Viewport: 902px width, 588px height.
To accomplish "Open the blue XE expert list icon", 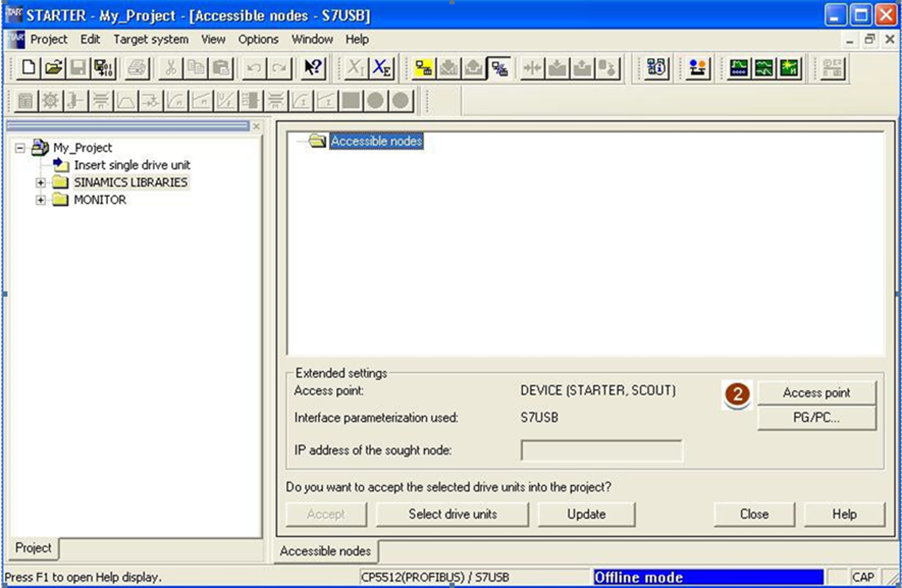I will pos(383,68).
